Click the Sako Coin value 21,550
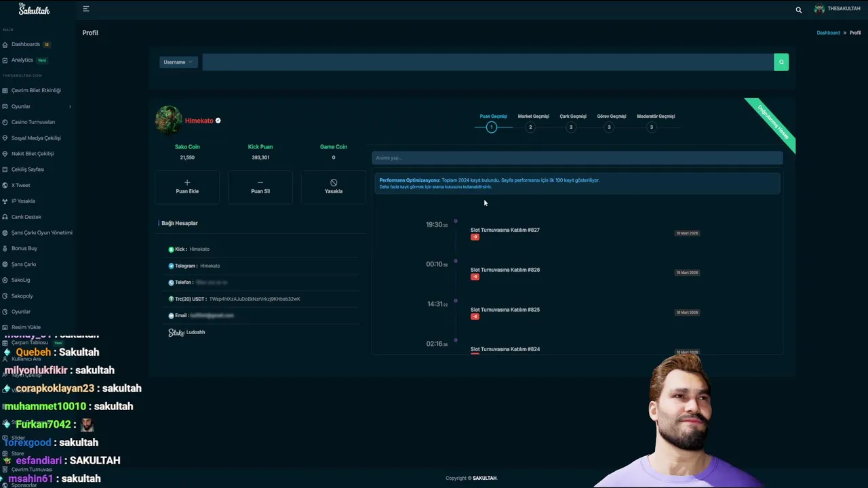 pos(187,157)
